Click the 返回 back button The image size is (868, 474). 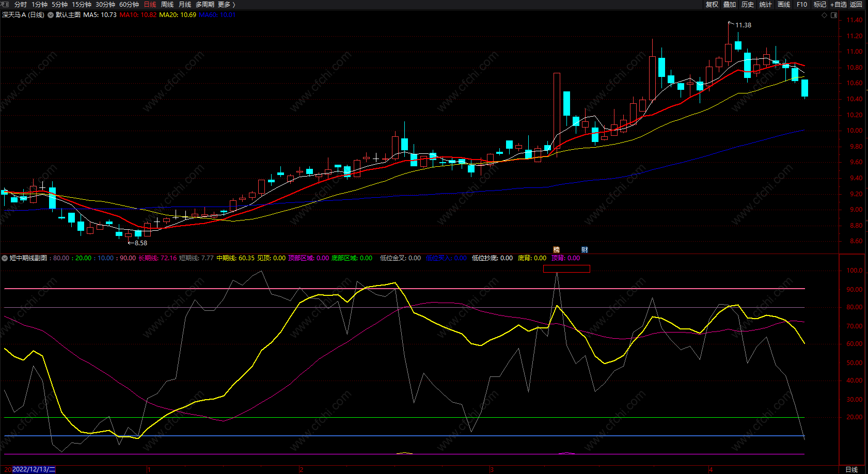[x=856, y=5]
